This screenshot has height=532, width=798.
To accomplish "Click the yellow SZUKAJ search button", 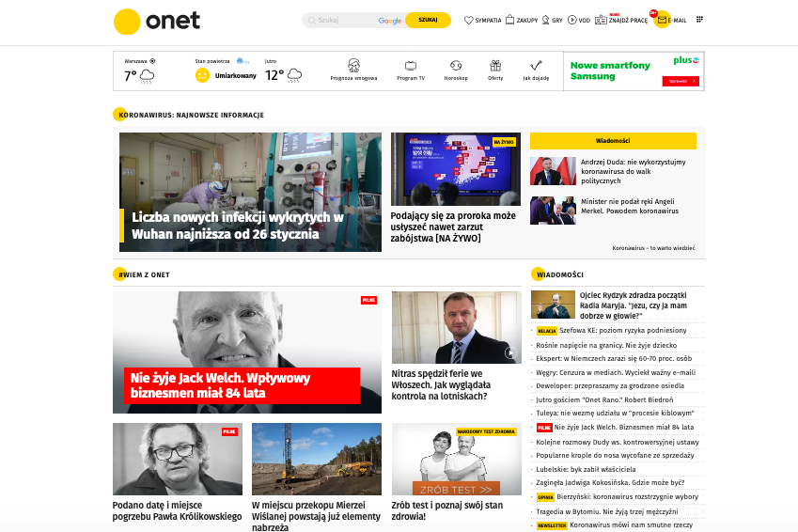I will 428,20.
